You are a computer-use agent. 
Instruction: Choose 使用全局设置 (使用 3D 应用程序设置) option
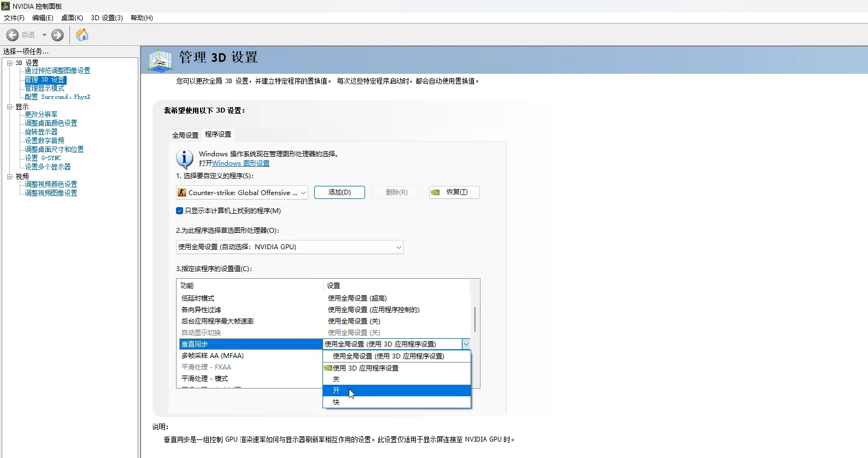pyautogui.click(x=397, y=356)
